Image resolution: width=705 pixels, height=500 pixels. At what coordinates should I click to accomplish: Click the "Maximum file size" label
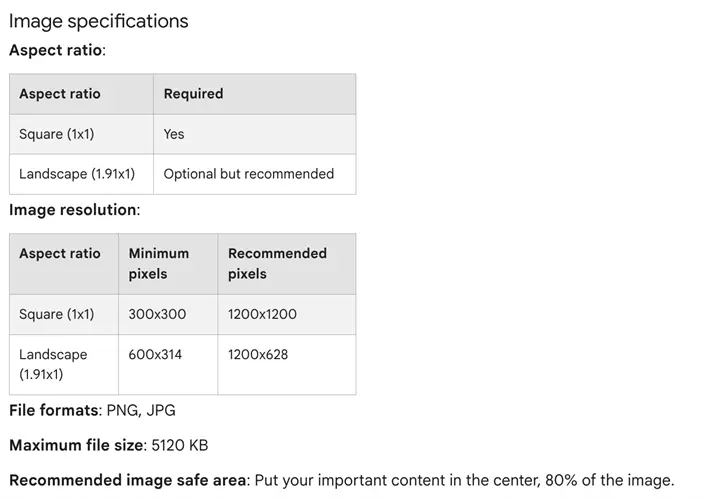click(76, 445)
